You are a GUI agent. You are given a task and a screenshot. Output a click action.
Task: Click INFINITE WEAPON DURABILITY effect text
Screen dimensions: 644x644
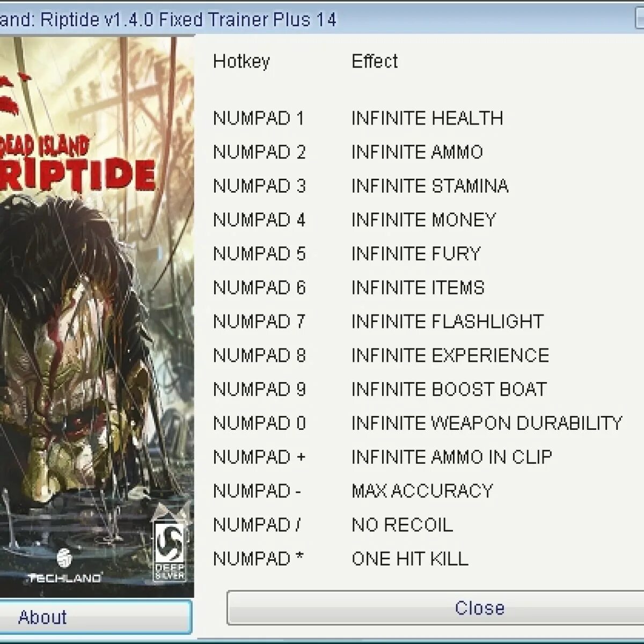click(x=487, y=423)
